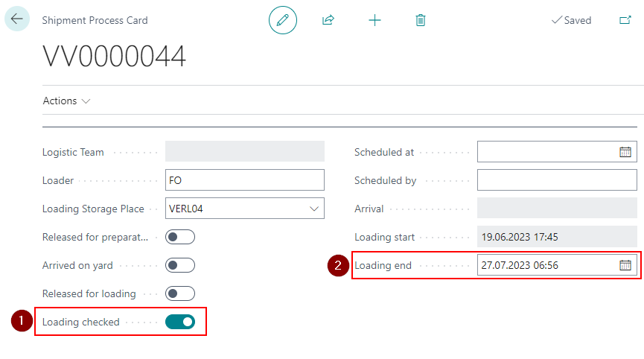Open card in new window icon
Viewport: 644px width, 359px height.
625,20
